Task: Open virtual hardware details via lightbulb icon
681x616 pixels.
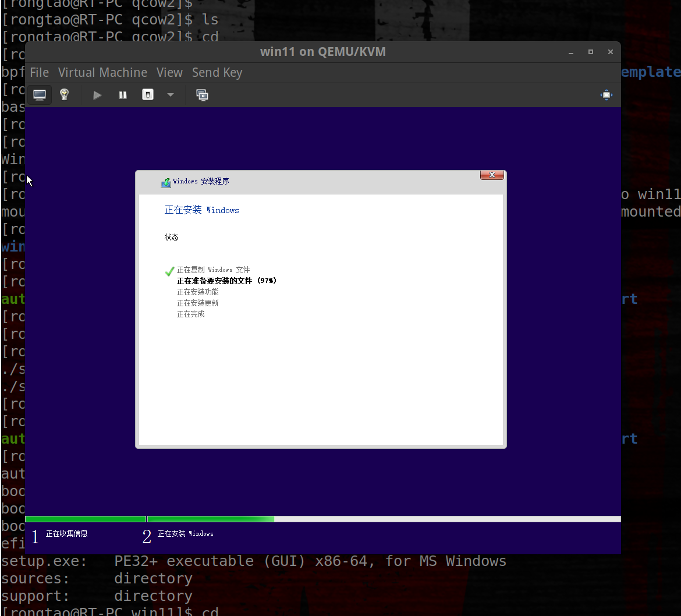Action: pos(65,94)
